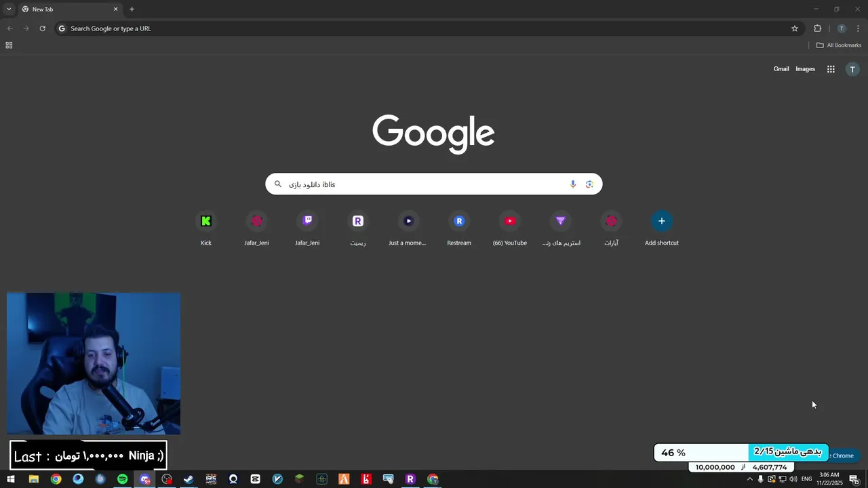Open Spotify from the taskbar

pos(122,479)
